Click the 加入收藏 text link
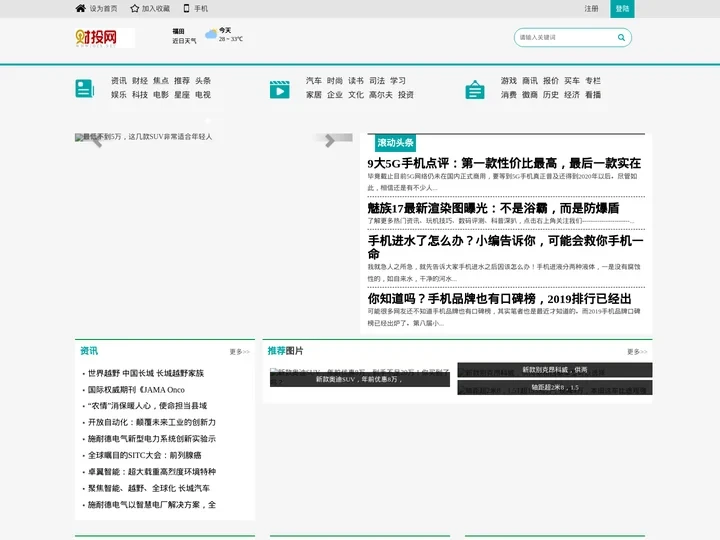Image resolution: width=720 pixels, height=540 pixels. click(x=156, y=9)
